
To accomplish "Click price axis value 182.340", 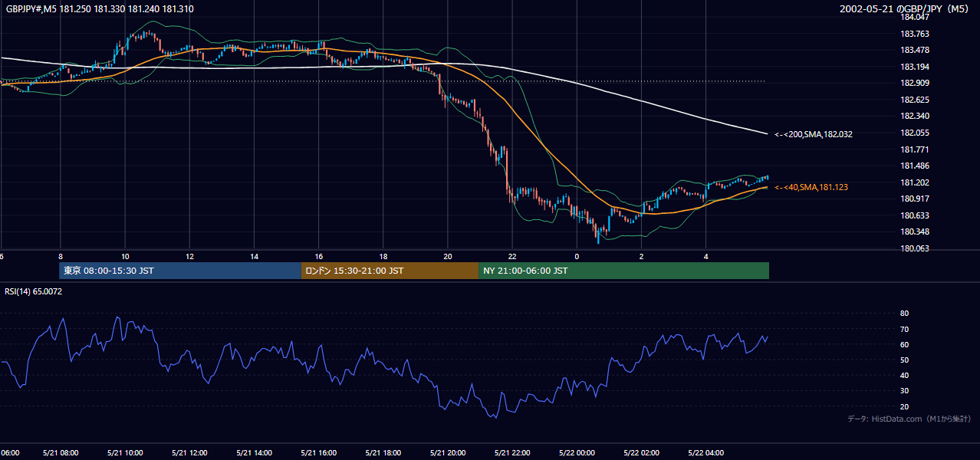I will pyautogui.click(x=914, y=117).
